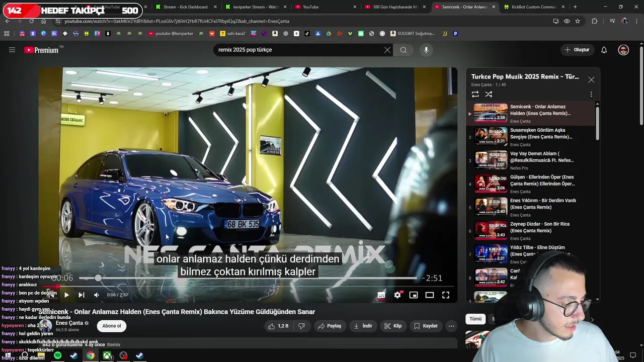
Task: Go back in browser history
Action: tap(7, 21)
